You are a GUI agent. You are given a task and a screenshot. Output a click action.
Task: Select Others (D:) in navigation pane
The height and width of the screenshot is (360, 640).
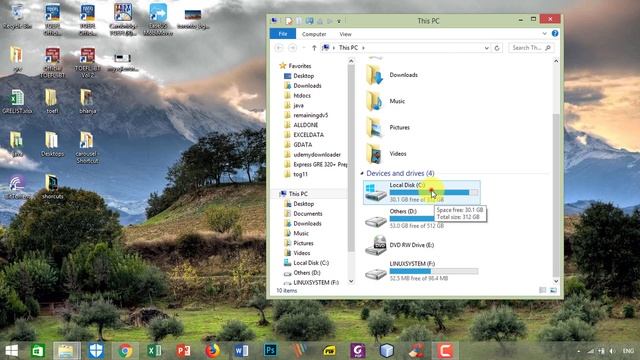(307, 273)
